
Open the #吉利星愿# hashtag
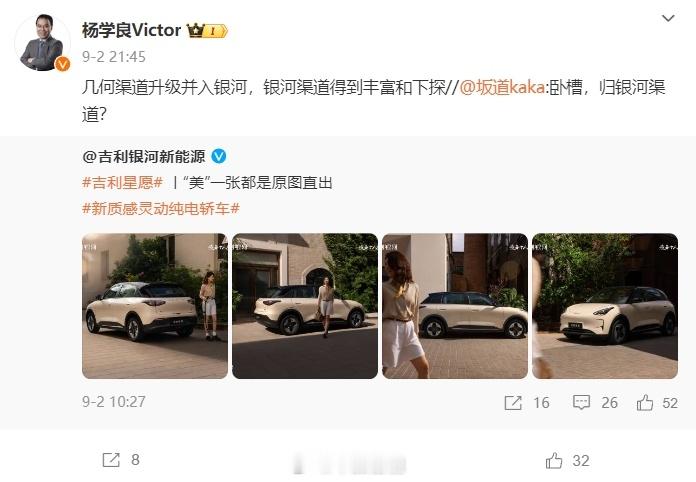123,182
